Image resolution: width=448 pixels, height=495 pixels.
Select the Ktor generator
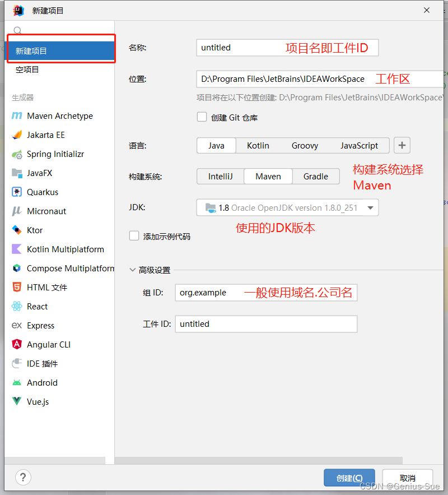(x=34, y=230)
